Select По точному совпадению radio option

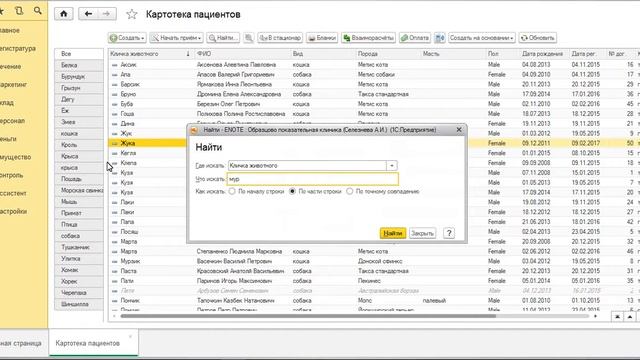click(x=382, y=191)
